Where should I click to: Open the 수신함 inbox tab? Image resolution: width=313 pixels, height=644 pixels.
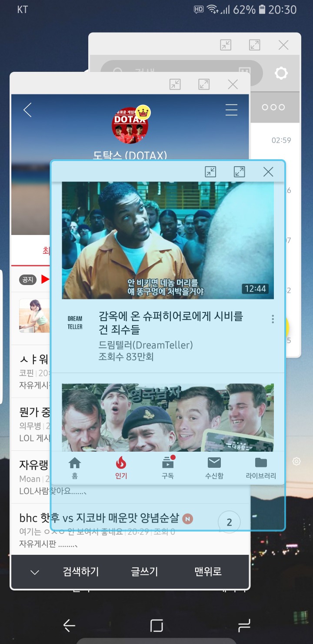[x=214, y=468]
